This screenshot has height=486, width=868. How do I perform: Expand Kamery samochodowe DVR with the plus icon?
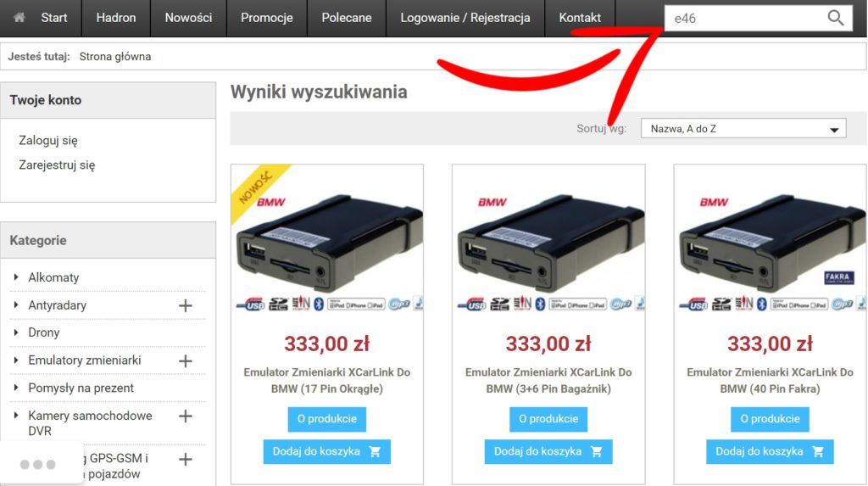coord(186,416)
